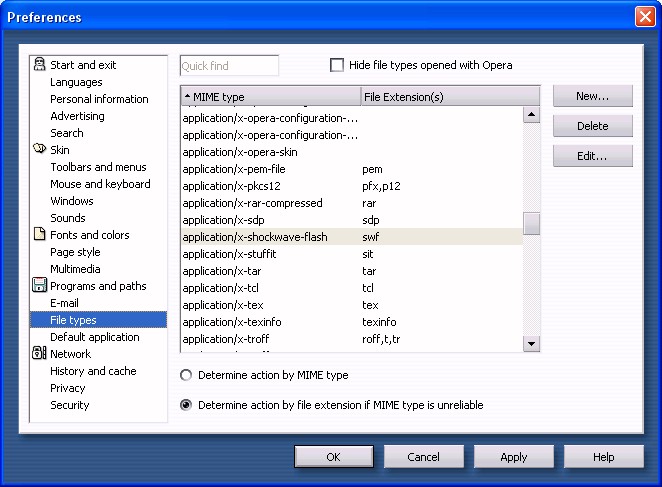Open Personal information section
Image resolution: width=662 pixels, height=487 pixels.
(99, 99)
